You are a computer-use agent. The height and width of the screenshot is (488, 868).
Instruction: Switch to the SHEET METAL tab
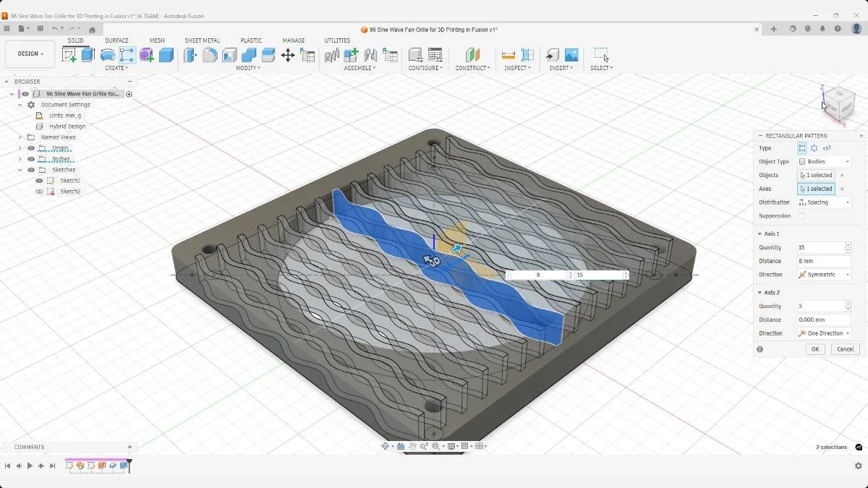[202, 40]
